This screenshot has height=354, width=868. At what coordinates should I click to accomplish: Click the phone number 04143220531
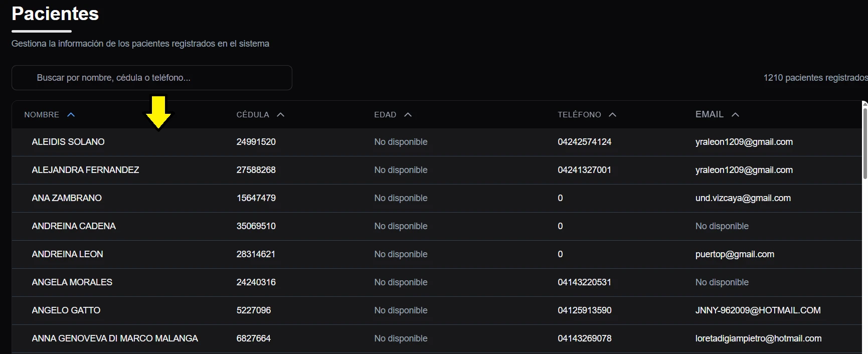[584, 282]
